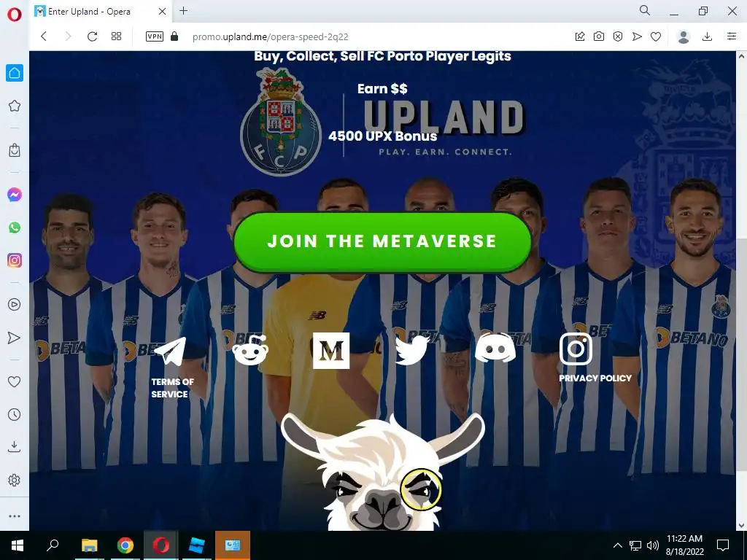Open Downloads in sidebar

coord(15,447)
